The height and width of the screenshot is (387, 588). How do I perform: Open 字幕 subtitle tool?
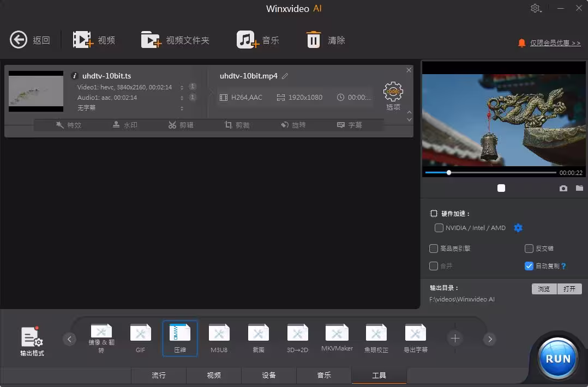tap(349, 125)
